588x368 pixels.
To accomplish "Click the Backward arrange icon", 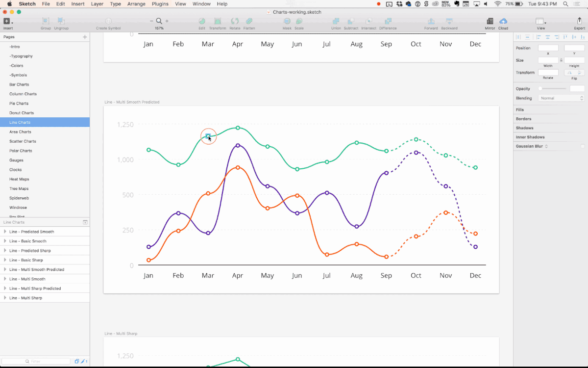I will click(449, 21).
